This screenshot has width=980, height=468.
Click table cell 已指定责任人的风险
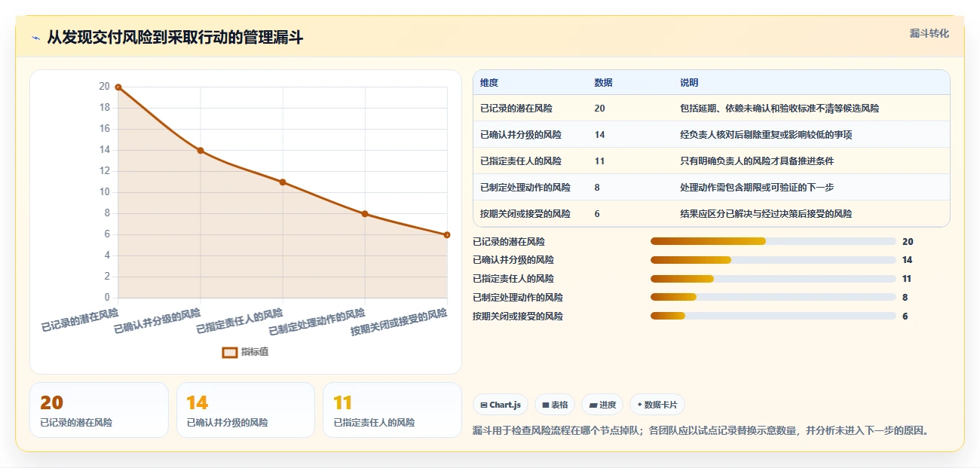[x=521, y=161]
